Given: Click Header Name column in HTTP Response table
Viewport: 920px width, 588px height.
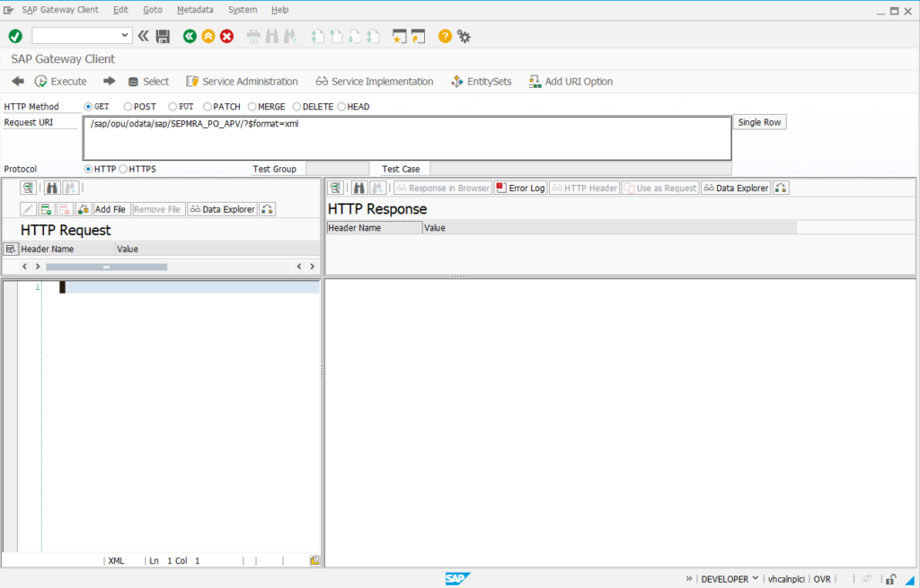Looking at the screenshot, I should tap(375, 227).
